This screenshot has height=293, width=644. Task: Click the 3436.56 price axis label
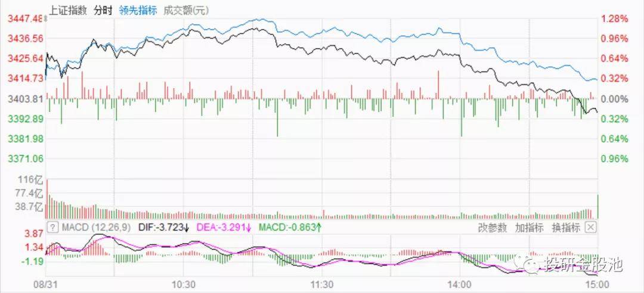(x=25, y=38)
